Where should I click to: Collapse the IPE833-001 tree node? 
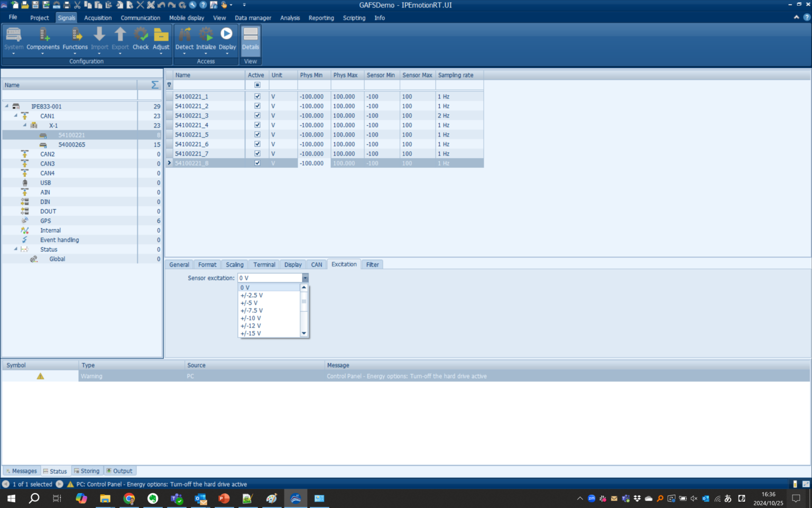[x=7, y=106]
